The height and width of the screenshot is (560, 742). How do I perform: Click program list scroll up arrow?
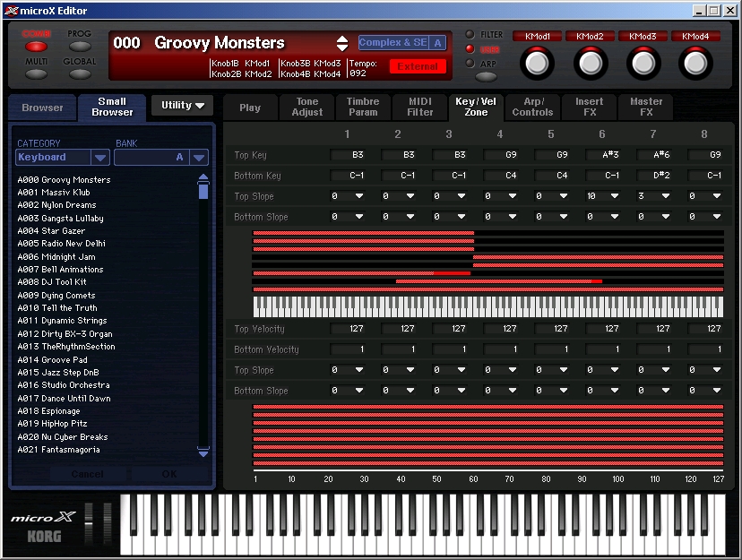[x=203, y=177]
